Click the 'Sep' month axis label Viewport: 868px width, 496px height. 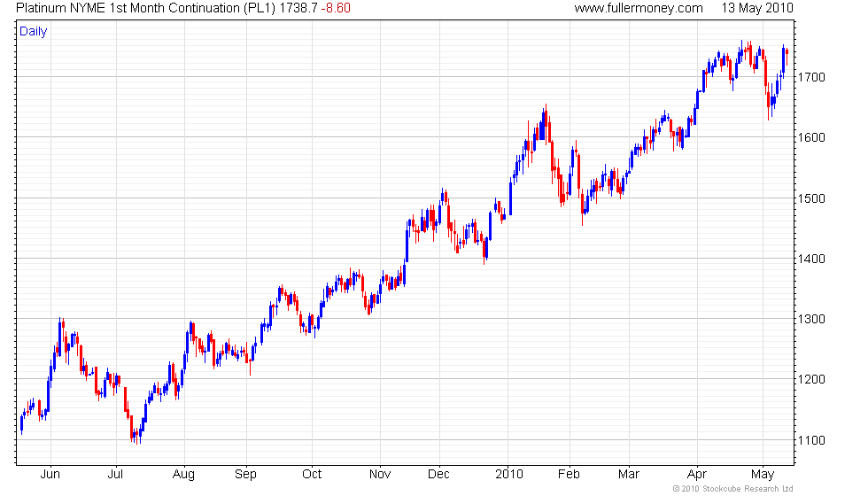(245, 475)
